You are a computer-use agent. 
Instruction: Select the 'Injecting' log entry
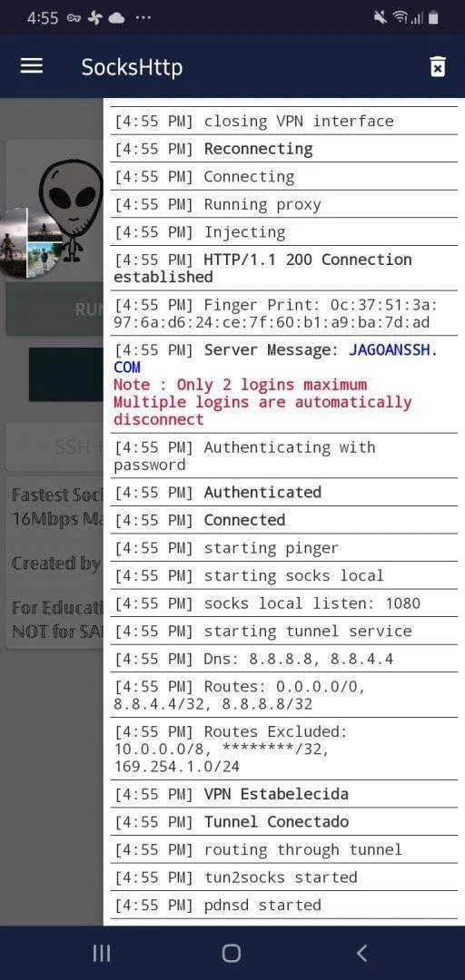[x=284, y=232]
